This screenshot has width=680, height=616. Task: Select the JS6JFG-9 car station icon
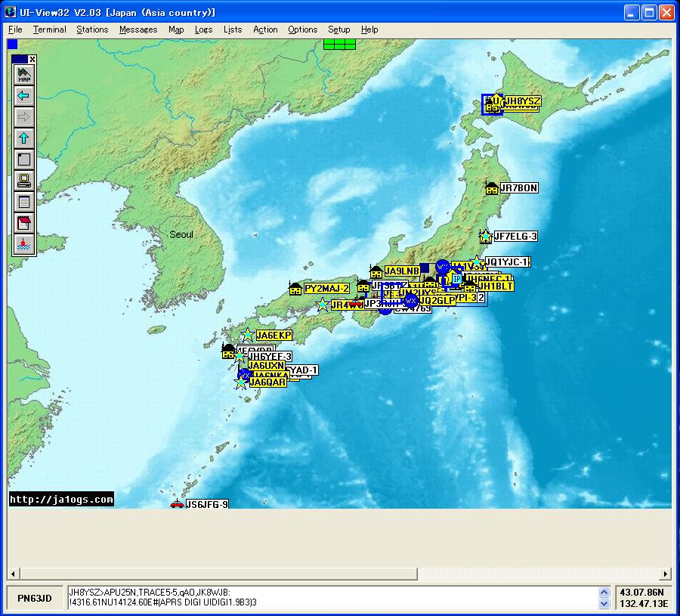(176, 504)
